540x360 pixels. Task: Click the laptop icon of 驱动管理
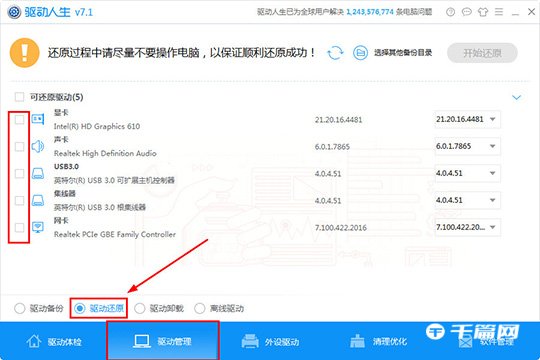(x=142, y=341)
